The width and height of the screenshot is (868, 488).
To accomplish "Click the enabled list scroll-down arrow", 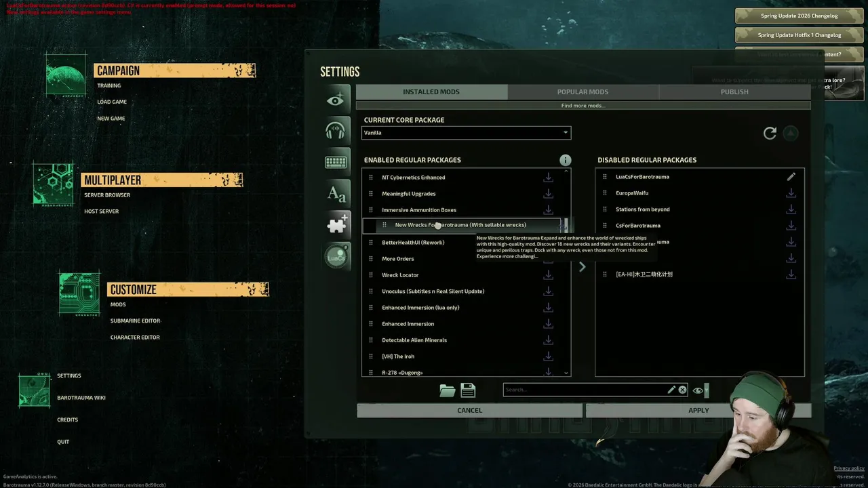I will (x=567, y=373).
